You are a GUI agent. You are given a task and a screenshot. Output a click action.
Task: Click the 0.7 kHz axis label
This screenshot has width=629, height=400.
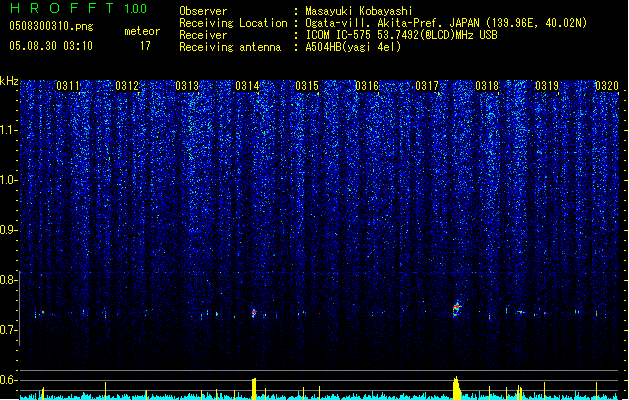8,330
